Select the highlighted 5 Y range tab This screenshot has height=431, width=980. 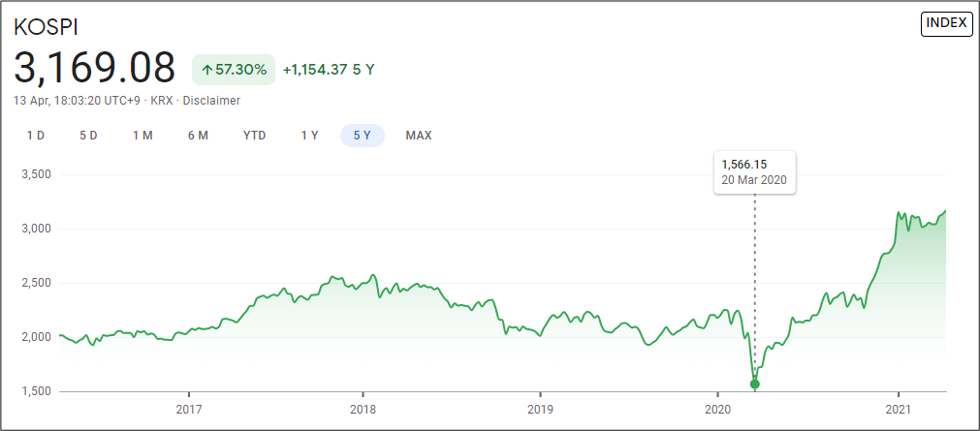[363, 136]
